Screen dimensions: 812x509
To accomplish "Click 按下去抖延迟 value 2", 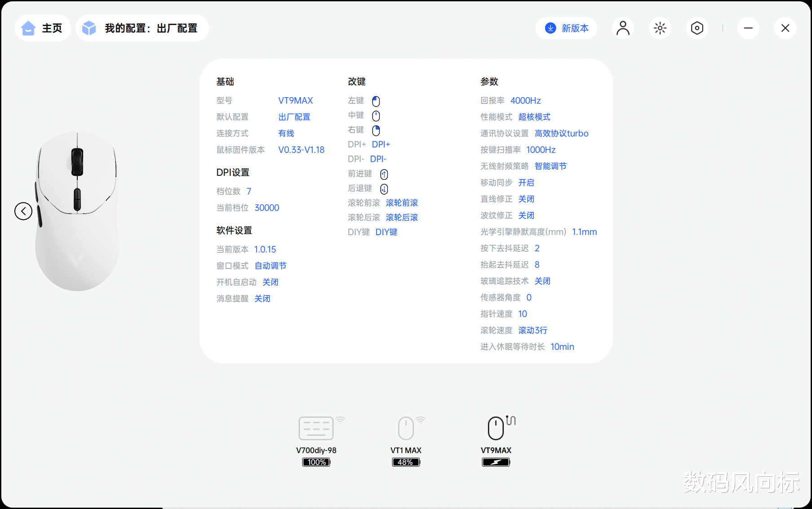I will click(x=537, y=248).
